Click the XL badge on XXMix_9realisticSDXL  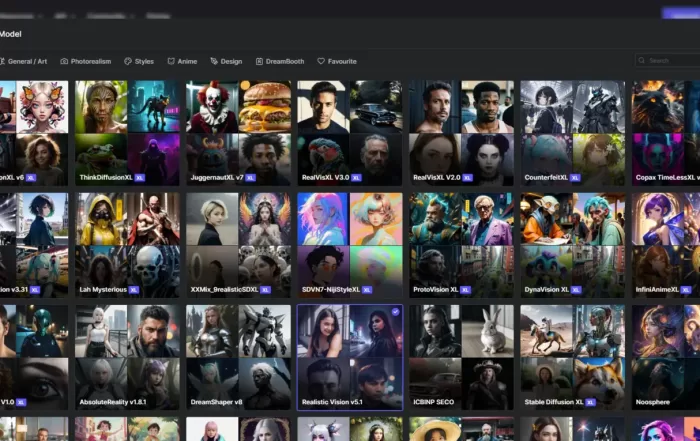pos(265,290)
